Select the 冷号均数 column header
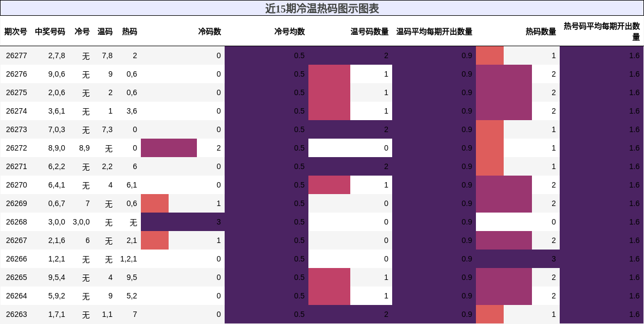644x324 pixels. point(289,32)
